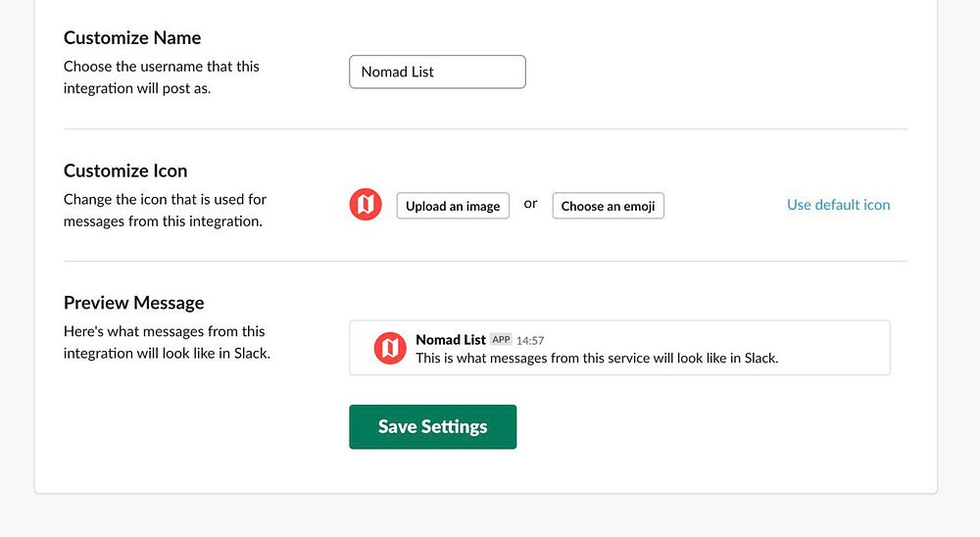Click the Preview Message heading
Screen dimensions: 980x537
(x=133, y=303)
